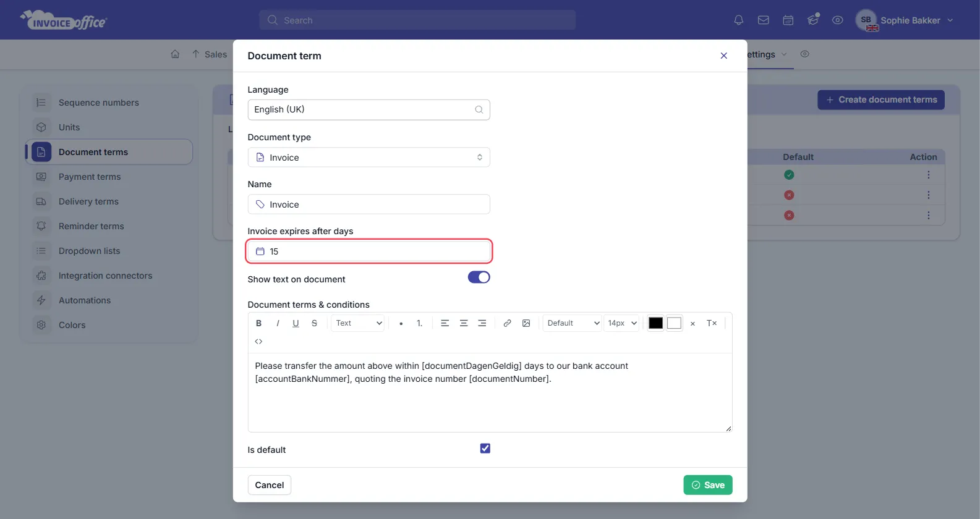Apply strikethrough formatting in the editor
980x519 pixels.
tap(315, 323)
